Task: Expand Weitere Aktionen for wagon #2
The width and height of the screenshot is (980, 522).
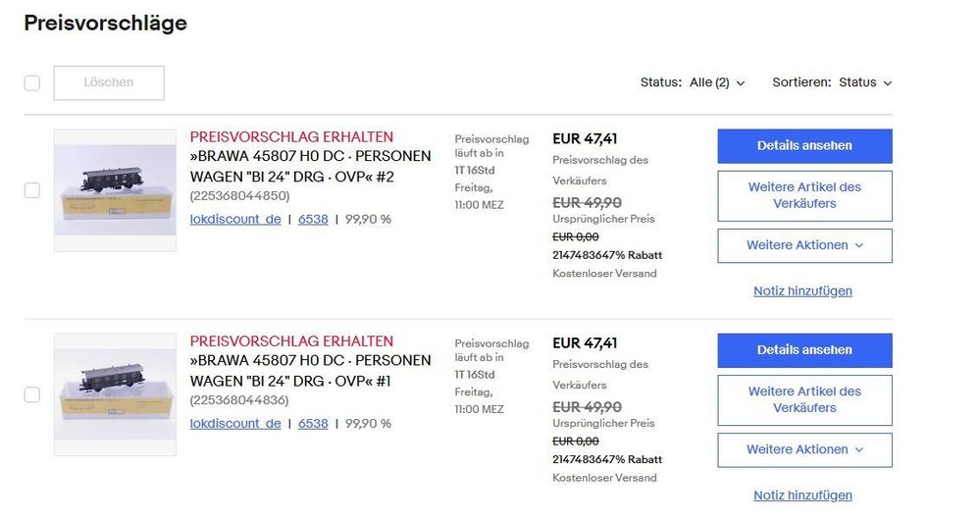Action: pos(804,245)
